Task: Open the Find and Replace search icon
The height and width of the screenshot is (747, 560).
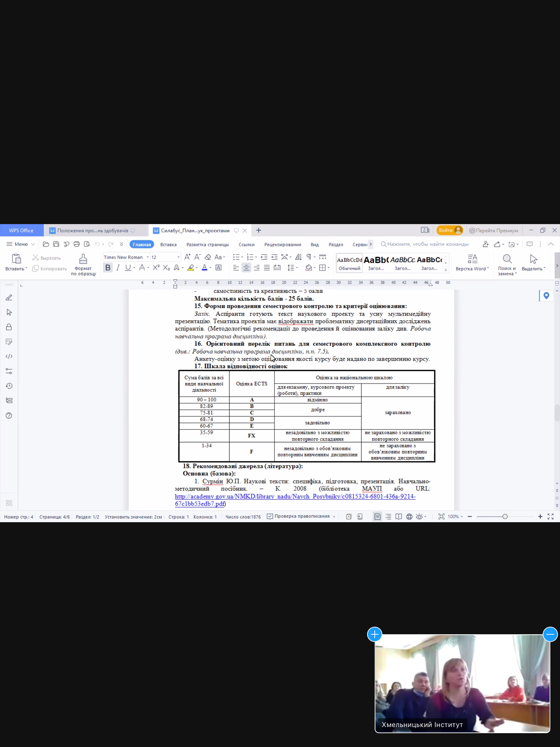Action: pos(507,259)
